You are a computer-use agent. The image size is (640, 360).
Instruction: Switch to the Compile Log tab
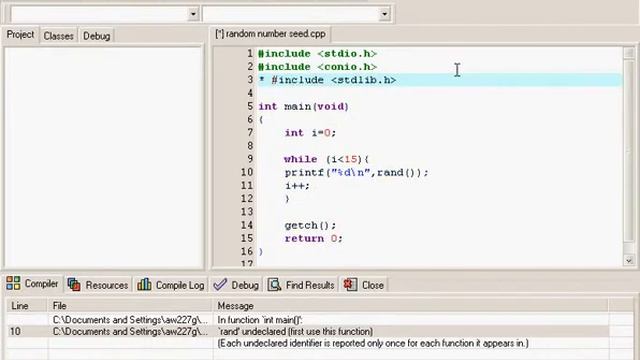pyautogui.click(x=171, y=285)
